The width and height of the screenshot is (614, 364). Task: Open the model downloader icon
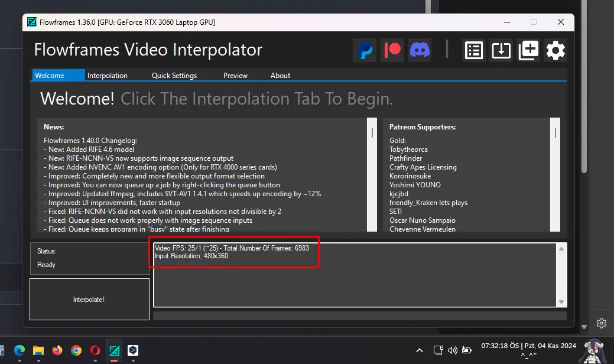[501, 50]
